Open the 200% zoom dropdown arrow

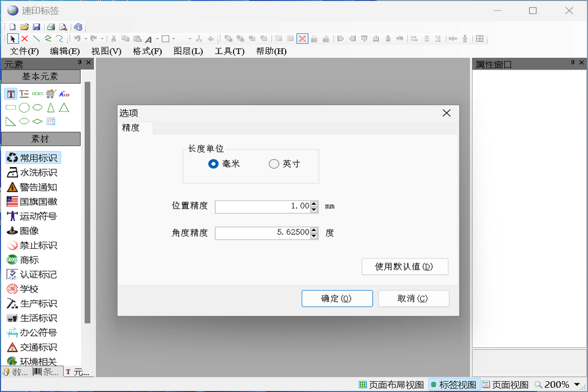577,385
